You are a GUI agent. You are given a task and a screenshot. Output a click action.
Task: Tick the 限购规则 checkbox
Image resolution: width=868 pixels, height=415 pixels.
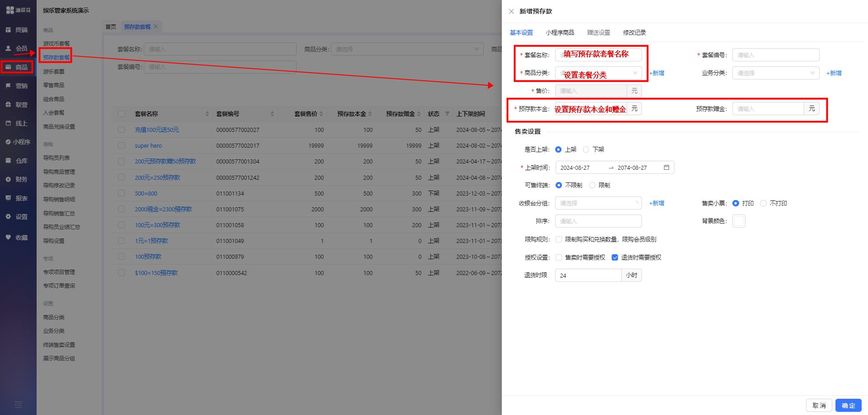pos(559,239)
